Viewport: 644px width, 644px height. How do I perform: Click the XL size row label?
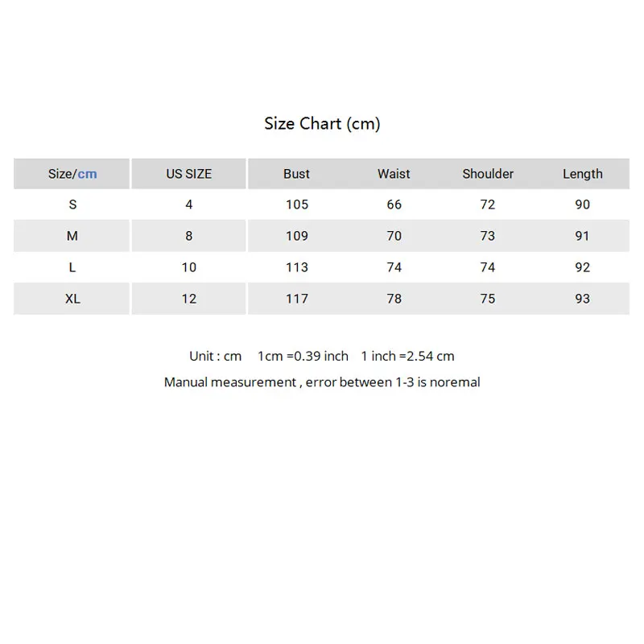pos(72,299)
